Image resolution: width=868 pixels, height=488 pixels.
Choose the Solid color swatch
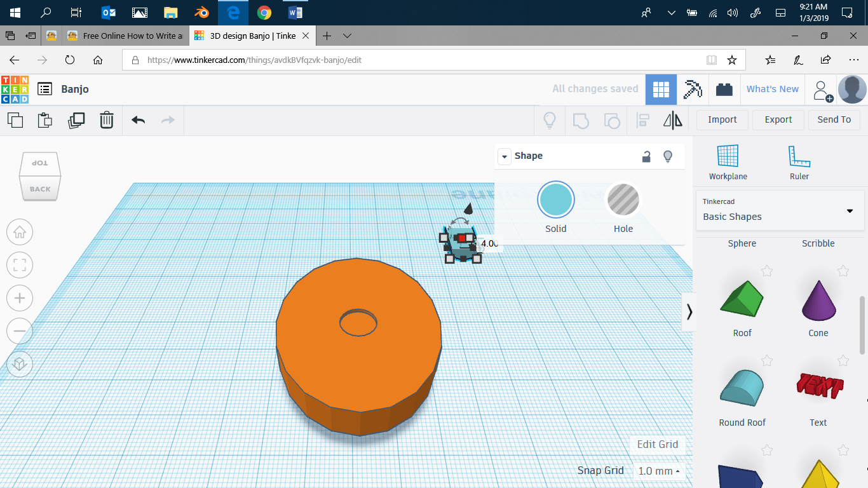[x=556, y=200]
